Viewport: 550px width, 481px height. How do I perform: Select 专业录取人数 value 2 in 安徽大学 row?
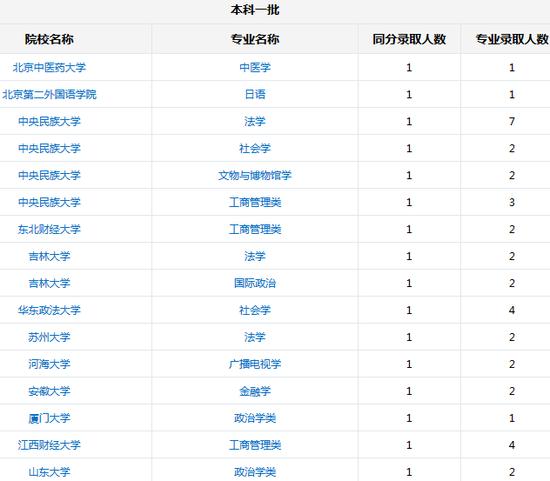(x=512, y=391)
